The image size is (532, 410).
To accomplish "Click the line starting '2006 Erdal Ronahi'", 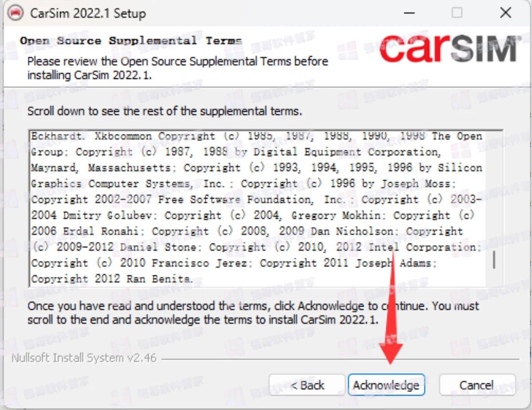I will 247,231.
